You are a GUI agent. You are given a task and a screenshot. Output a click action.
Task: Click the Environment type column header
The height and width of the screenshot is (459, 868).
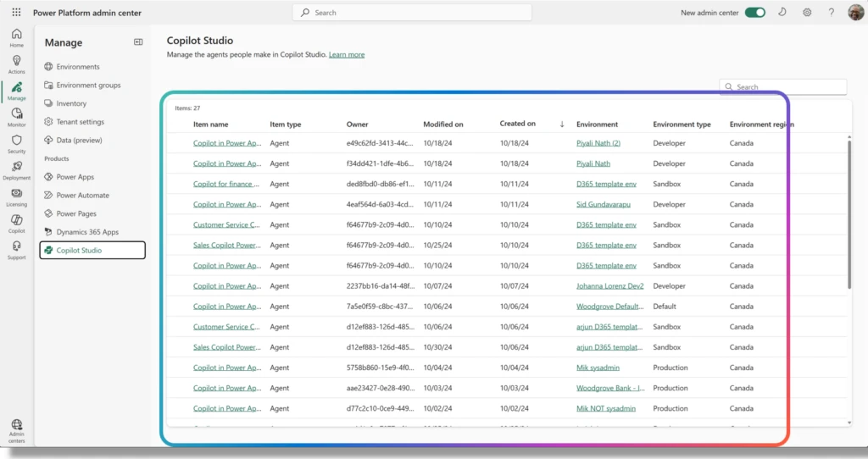[x=682, y=124]
